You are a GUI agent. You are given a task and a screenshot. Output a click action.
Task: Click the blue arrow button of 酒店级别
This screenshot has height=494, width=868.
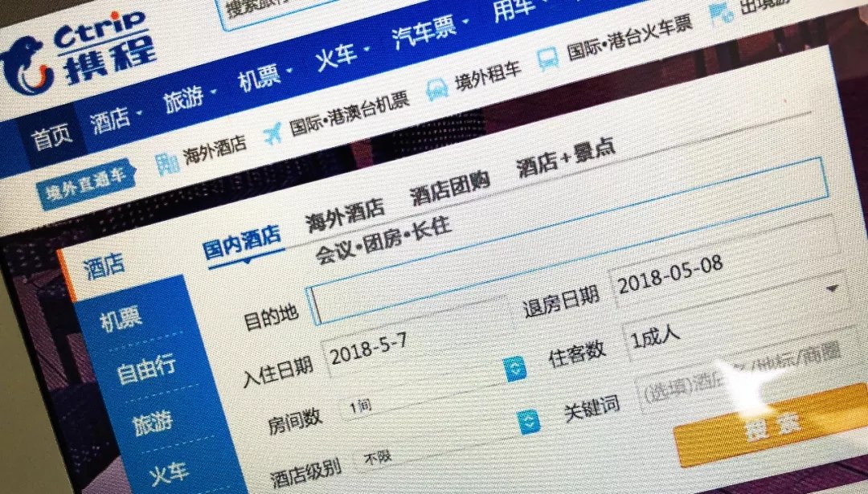(x=529, y=422)
